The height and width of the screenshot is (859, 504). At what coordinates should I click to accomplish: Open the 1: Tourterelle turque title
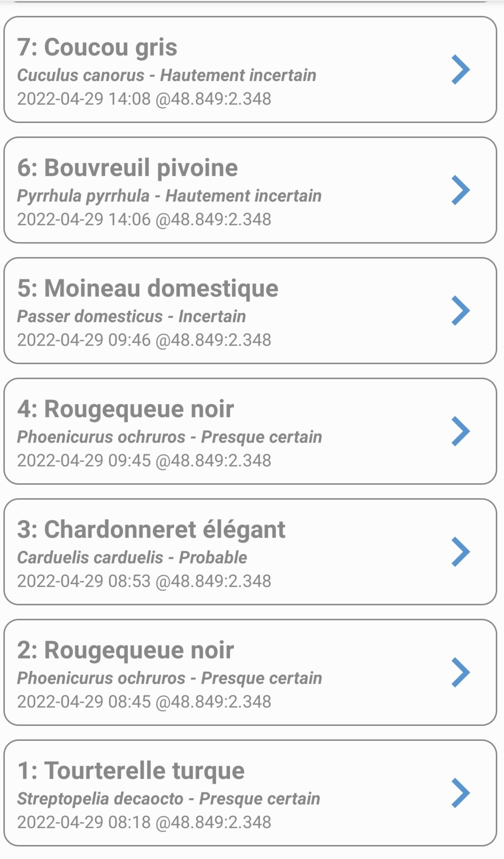tap(131, 771)
